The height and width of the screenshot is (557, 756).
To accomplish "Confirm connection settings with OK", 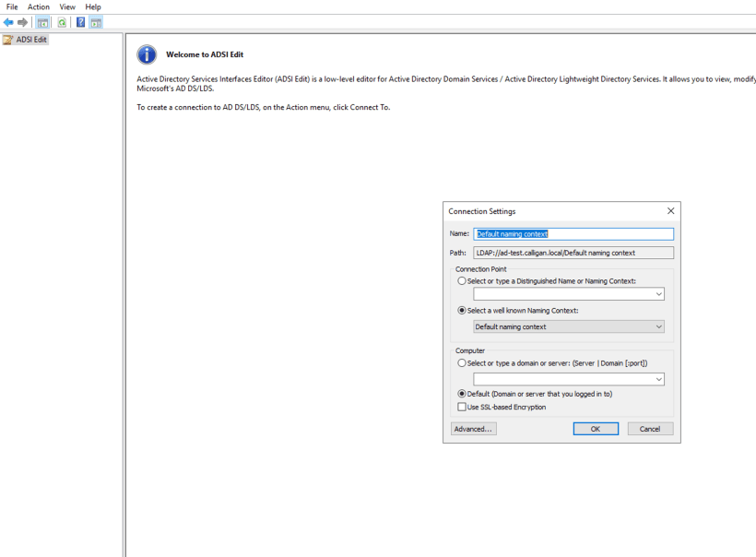I will (x=596, y=429).
